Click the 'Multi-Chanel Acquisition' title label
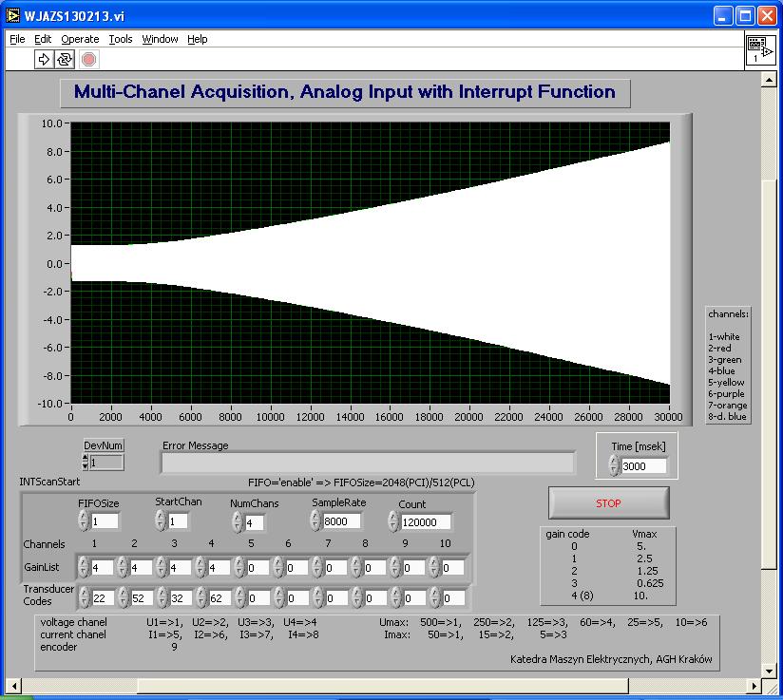Image resolution: width=783 pixels, height=700 pixels. click(x=345, y=92)
